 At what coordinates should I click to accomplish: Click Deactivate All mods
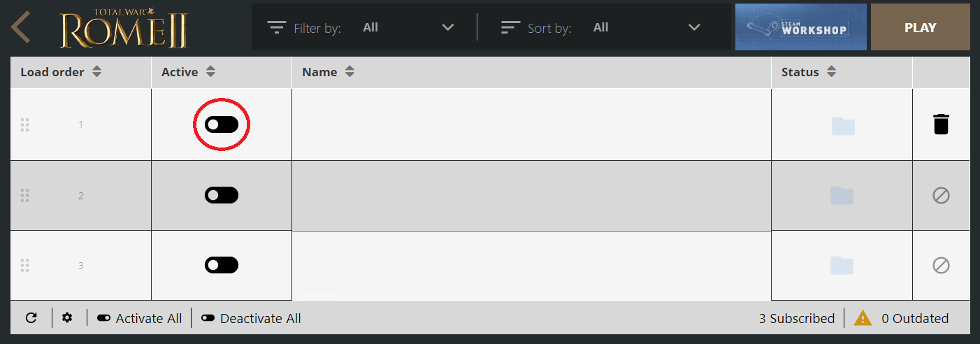[251, 318]
